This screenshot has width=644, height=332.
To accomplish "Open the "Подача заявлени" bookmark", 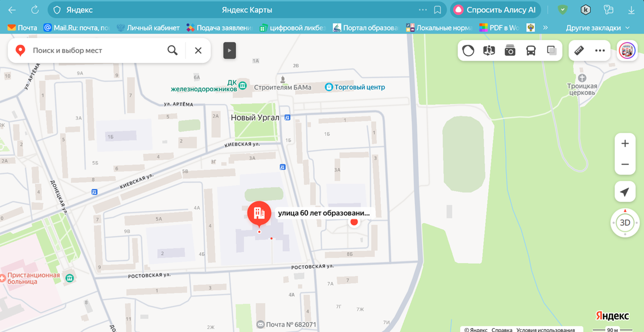I will click(219, 28).
